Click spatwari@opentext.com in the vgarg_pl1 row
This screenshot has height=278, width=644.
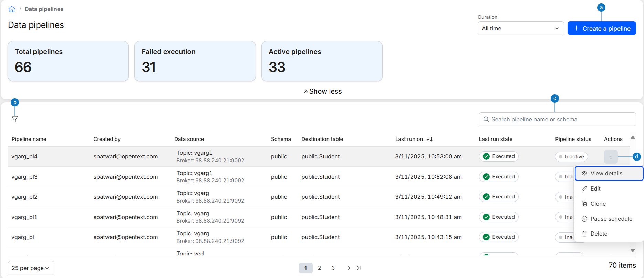[126, 217]
